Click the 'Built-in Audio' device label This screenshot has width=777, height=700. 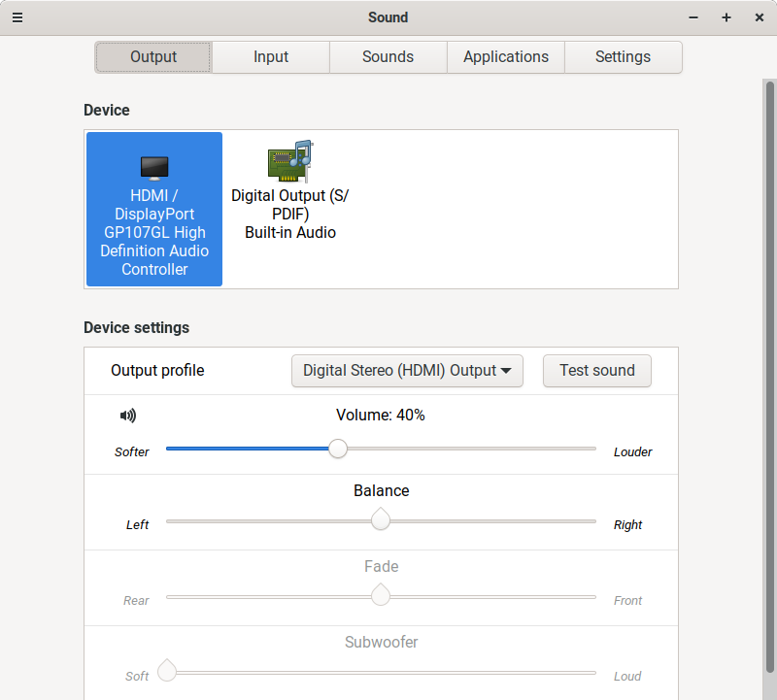tap(290, 232)
